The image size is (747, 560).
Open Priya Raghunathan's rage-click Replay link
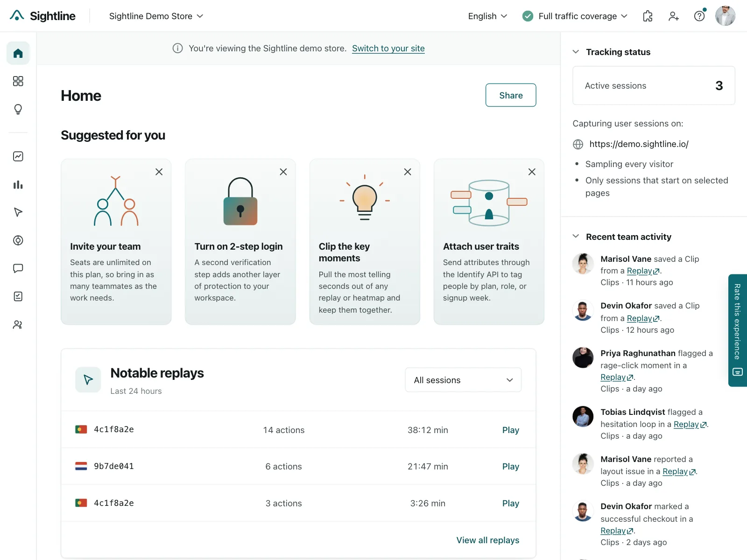pyautogui.click(x=617, y=377)
